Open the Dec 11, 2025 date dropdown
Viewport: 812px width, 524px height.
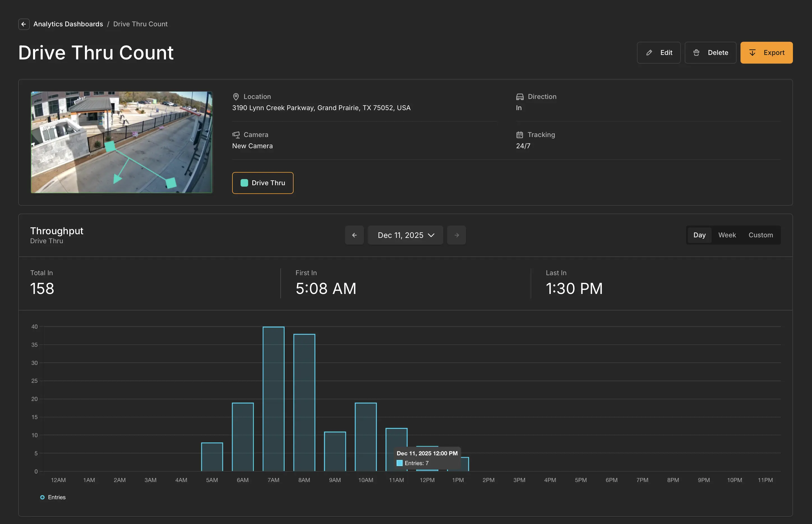coord(405,235)
